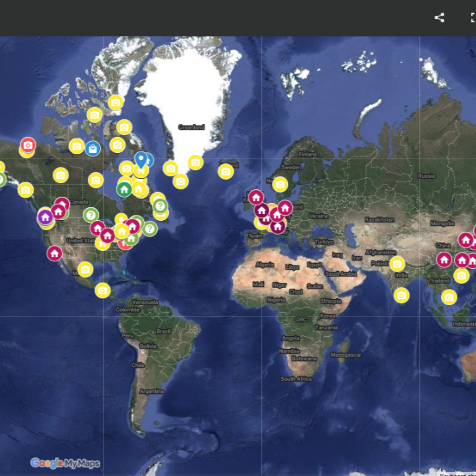476x476 pixels.
Task: Click the yellow camera marker south of Thailand
Action: 449,297
